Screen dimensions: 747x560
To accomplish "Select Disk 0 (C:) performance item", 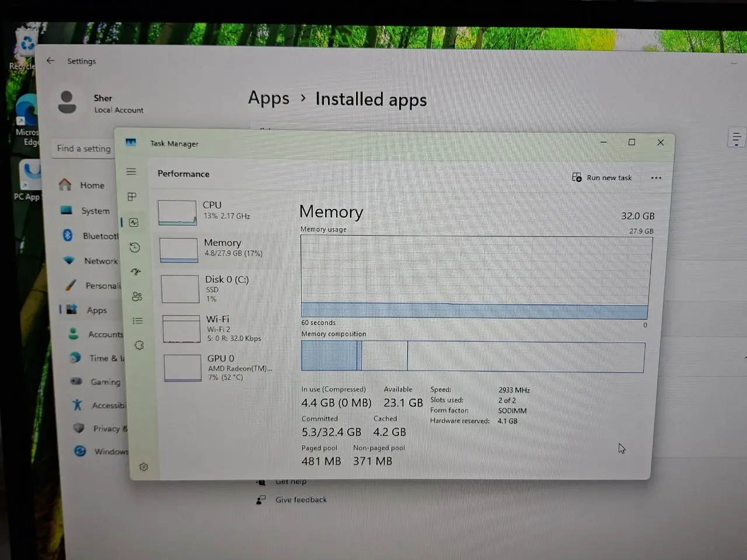I will [216, 289].
